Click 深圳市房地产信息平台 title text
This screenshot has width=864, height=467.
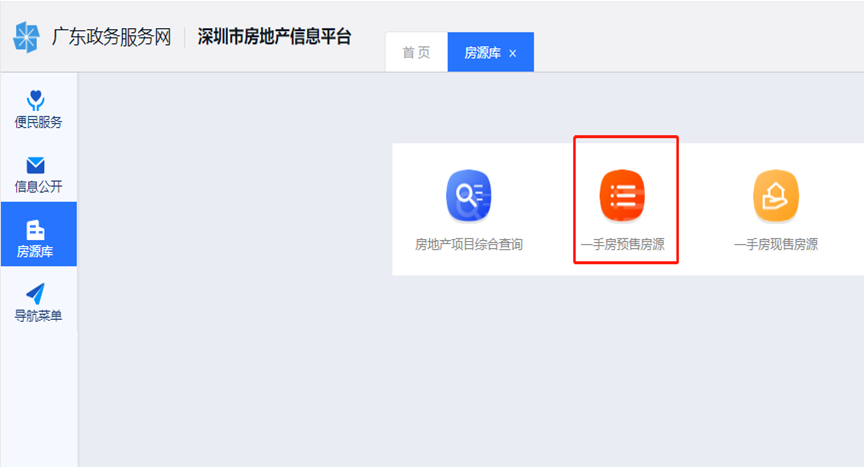[x=274, y=37]
